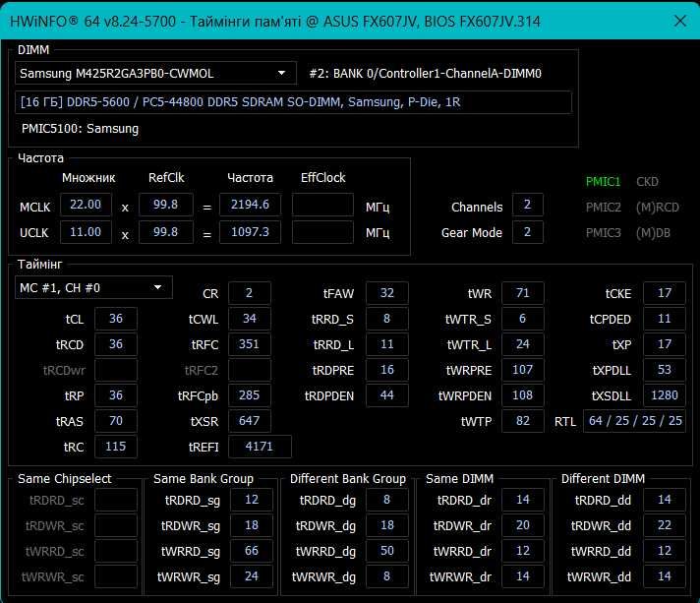
Task: Click the tWRRD_dg value 50
Action: pyautogui.click(x=387, y=551)
